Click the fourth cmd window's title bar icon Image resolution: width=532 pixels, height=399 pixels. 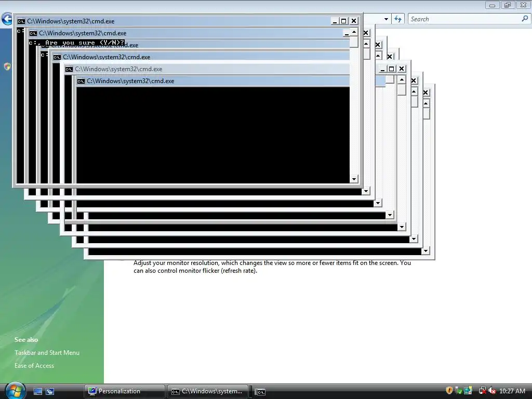[57, 57]
